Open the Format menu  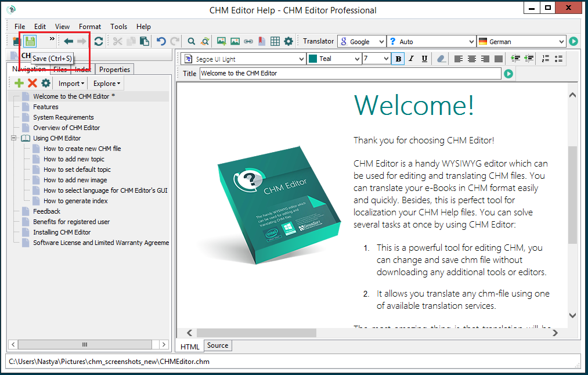coord(90,26)
